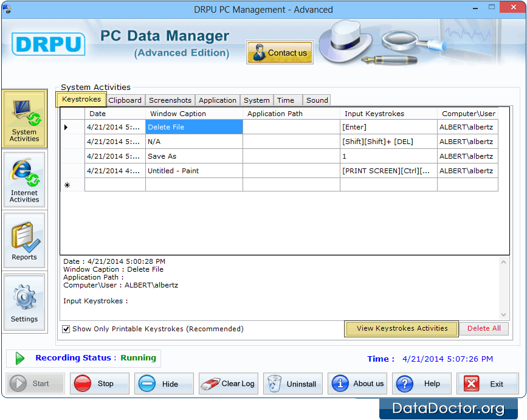Click the Stop button label
This screenshot has height=420, width=527.
click(x=105, y=384)
